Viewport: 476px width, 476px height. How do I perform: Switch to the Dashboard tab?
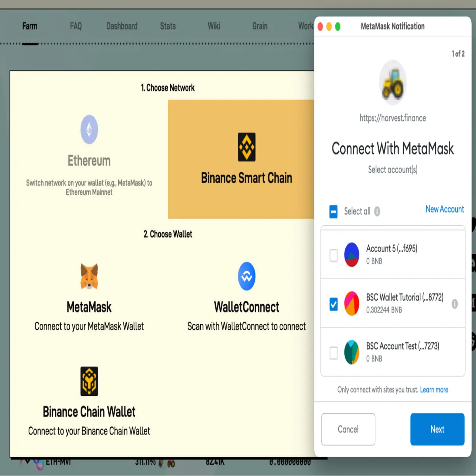click(x=122, y=26)
